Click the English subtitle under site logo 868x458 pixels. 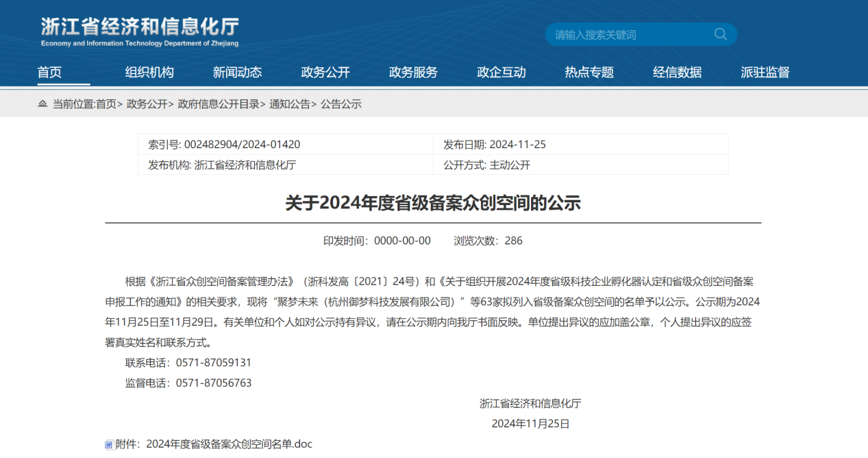click(140, 44)
